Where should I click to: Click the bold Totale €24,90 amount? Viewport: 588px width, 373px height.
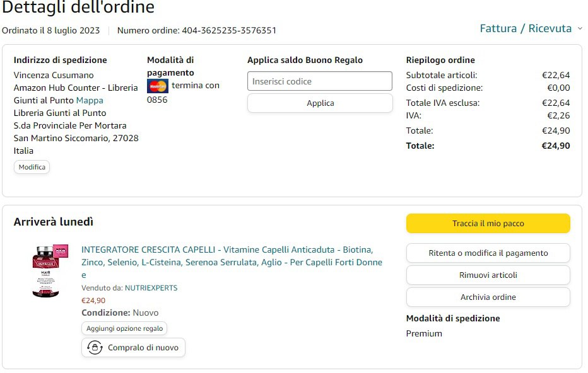pyautogui.click(x=555, y=146)
